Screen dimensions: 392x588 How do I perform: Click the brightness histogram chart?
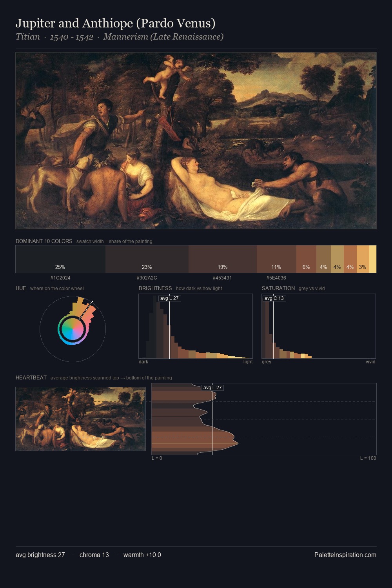[x=196, y=326]
